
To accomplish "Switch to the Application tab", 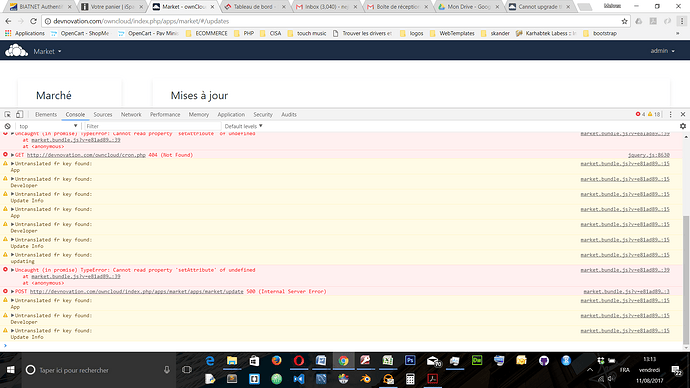I will pyautogui.click(x=231, y=114).
